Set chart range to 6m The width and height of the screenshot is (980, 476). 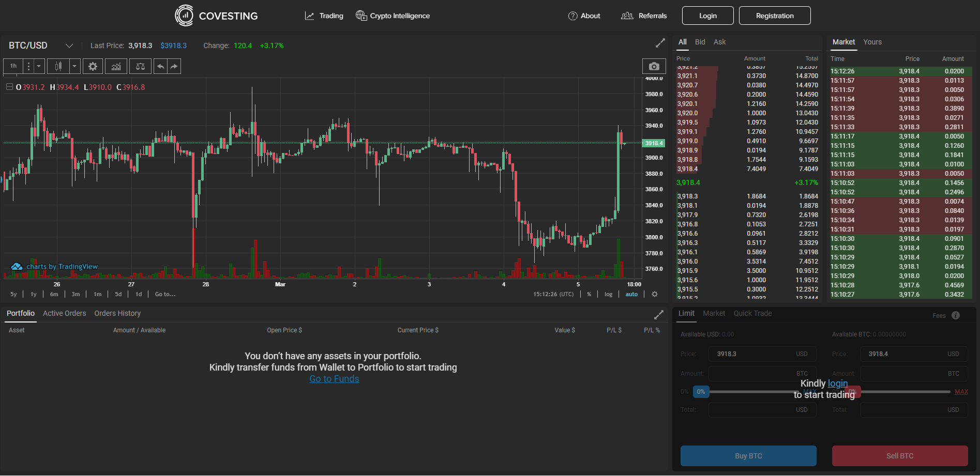[x=54, y=294]
